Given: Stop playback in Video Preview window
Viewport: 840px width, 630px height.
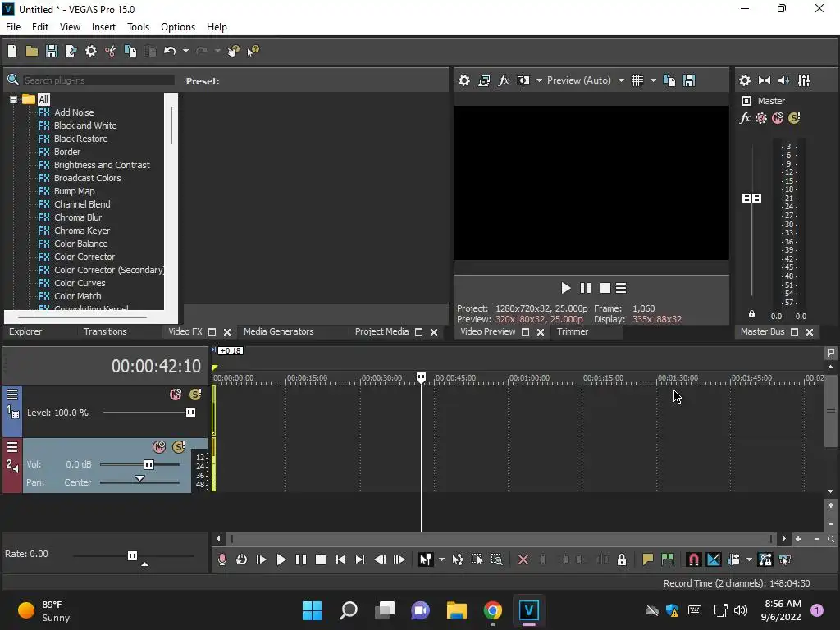Looking at the screenshot, I should 605,288.
